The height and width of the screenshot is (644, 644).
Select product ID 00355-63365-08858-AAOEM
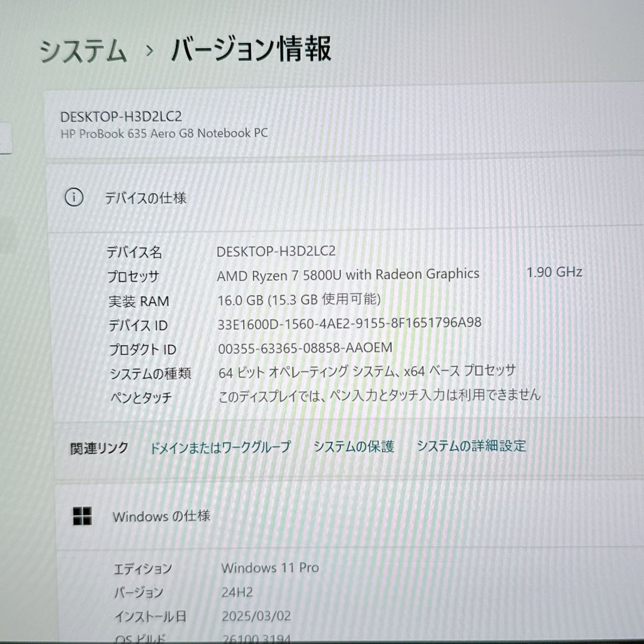tap(305, 348)
